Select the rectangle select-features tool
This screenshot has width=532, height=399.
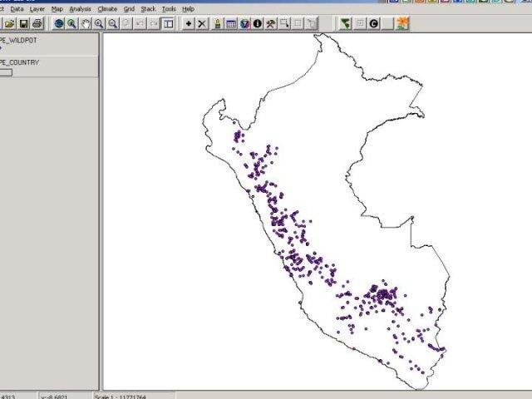click(284, 24)
